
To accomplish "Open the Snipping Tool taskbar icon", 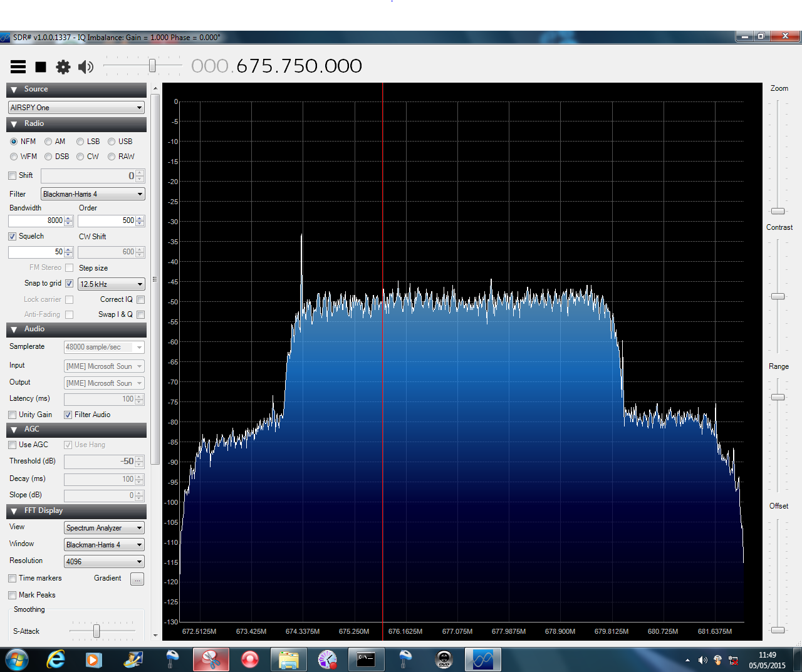I will 211,659.
